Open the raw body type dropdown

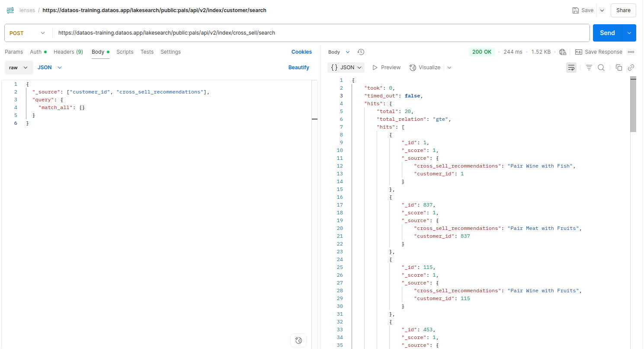click(19, 68)
